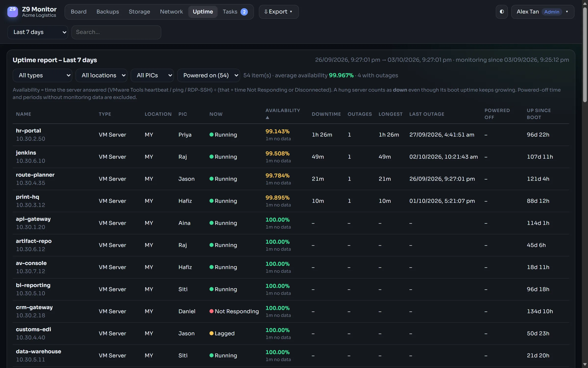Open the Export dropdown menu
Image resolution: width=588 pixels, height=368 pixels.
click(x=279, y=12)
